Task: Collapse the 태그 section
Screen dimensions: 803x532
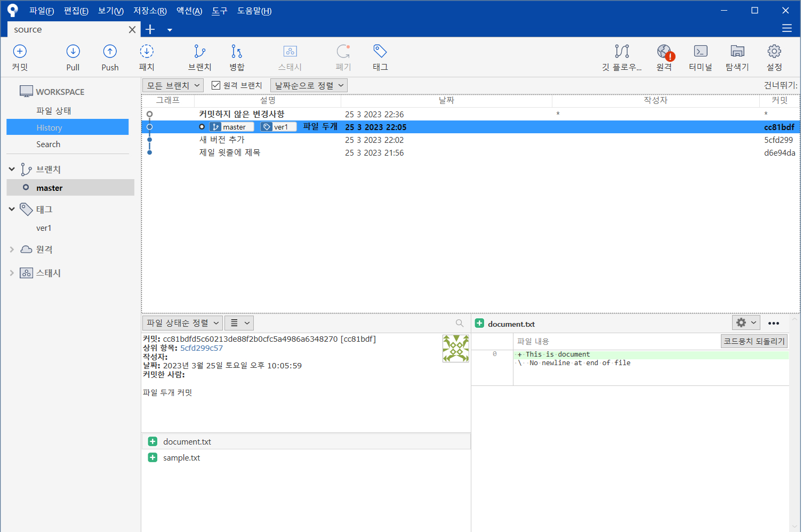Action: coord(12,209)
